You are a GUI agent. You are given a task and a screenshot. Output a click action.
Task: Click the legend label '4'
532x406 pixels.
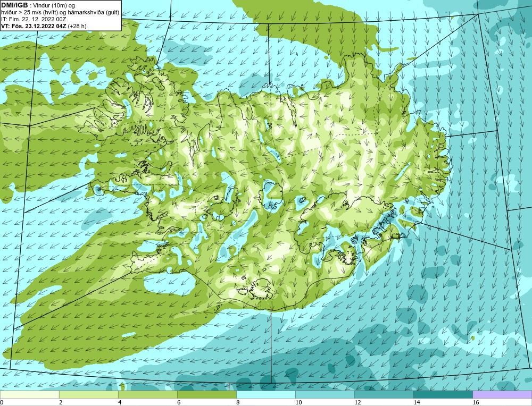coord(120,402)
